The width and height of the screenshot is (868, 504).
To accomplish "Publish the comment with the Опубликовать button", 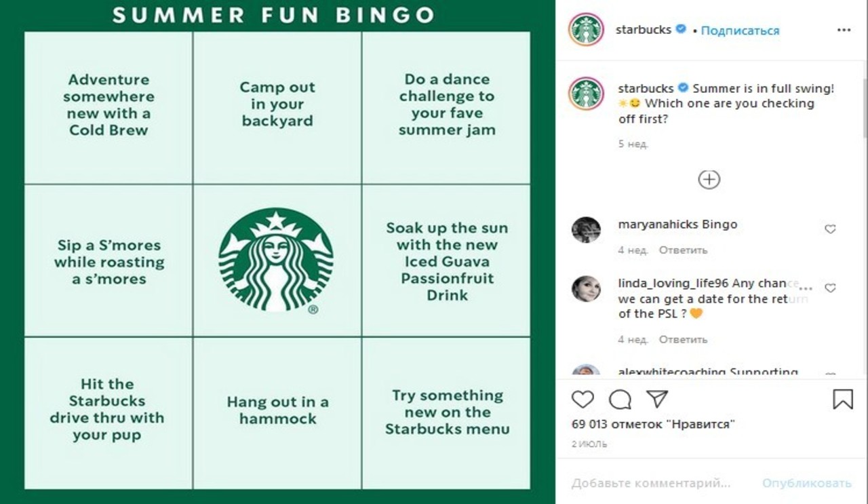I will pos(807,484).
